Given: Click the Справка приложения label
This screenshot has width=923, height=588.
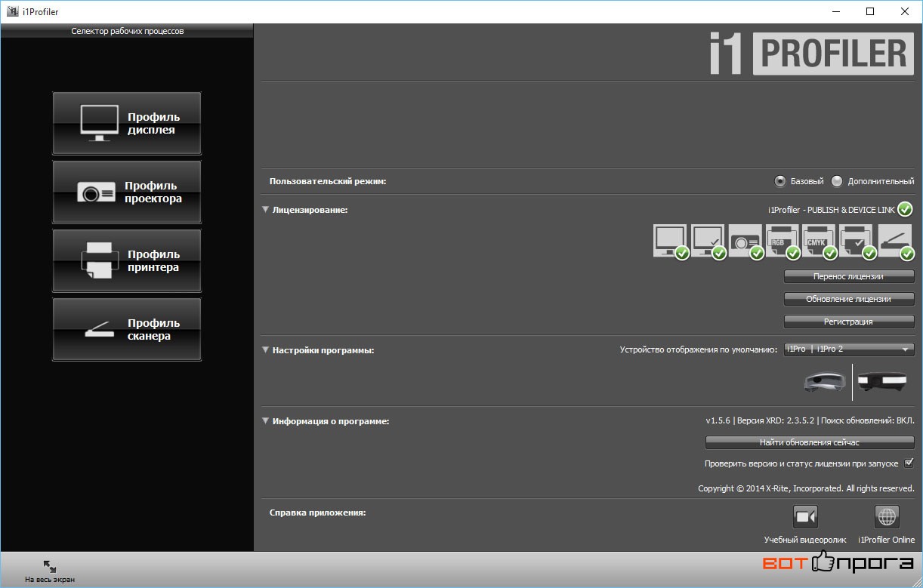Looking at the screenshot, I should click(317, 513).
